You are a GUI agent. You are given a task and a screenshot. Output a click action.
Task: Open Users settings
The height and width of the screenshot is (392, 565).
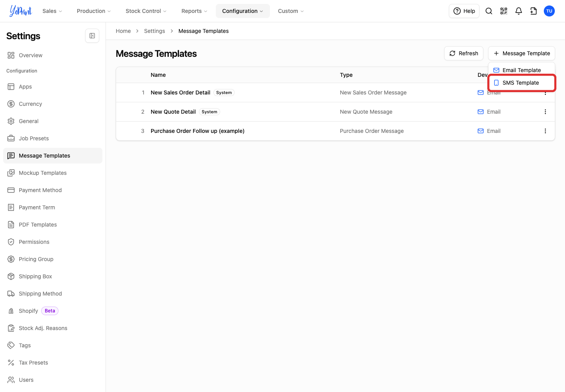(x=53, y=380)
